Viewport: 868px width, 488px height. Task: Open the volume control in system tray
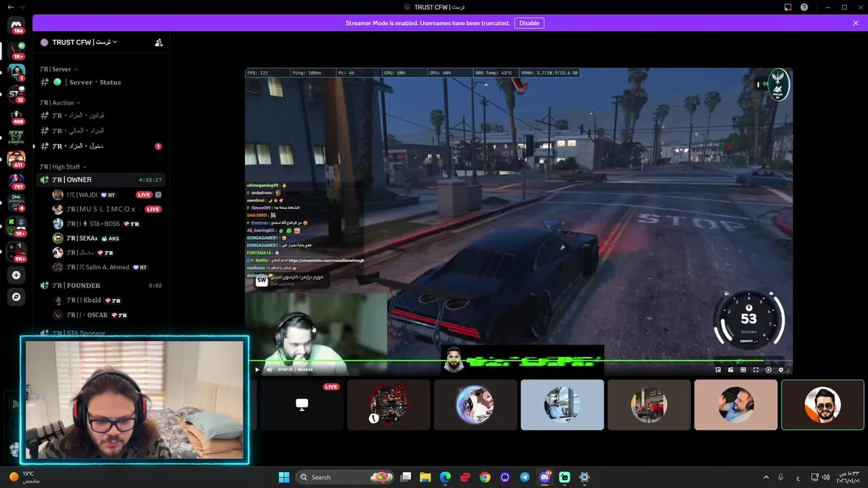point(826,477)
